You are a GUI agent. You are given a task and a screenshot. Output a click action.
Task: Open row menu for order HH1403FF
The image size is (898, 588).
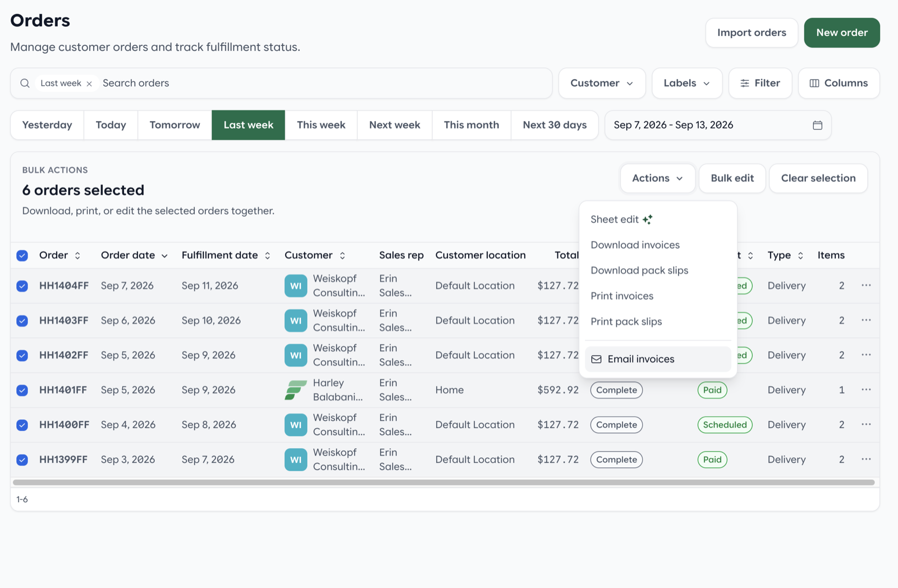(866, 320)
